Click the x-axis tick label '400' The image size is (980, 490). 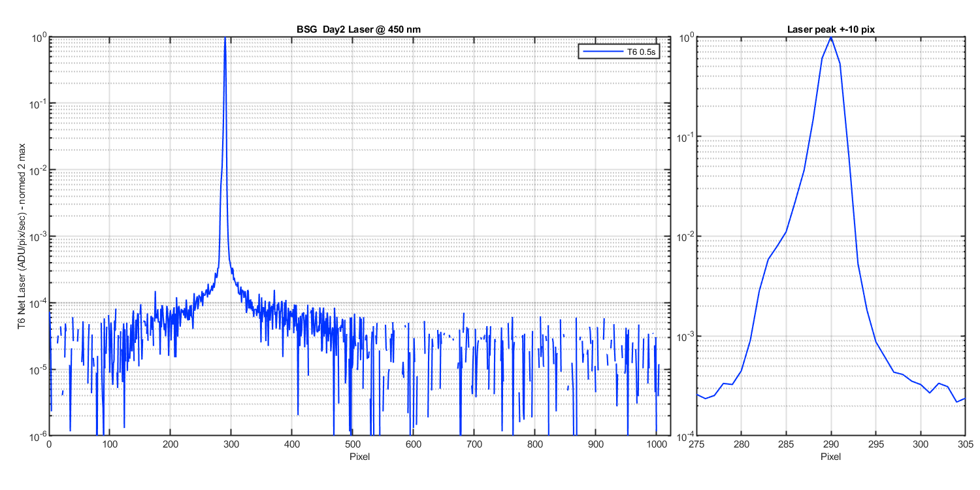pyautogui.click(x=292, y=444)
